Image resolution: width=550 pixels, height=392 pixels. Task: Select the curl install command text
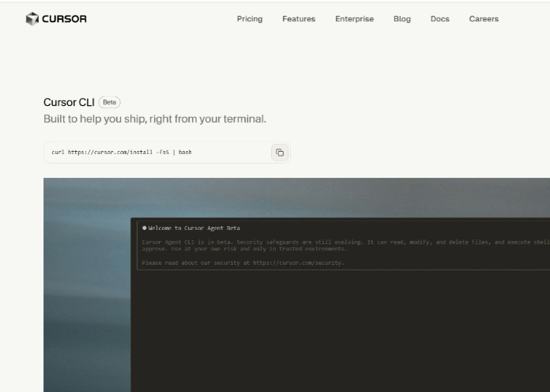pos(122,152)
